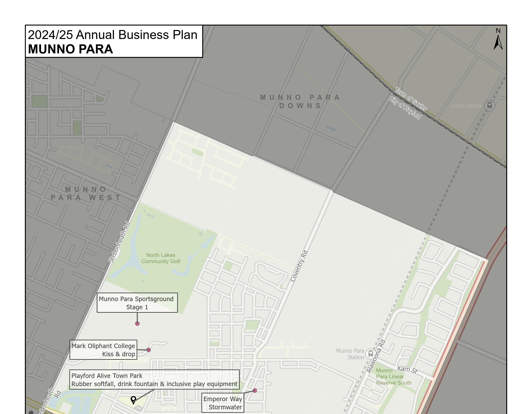Viewport: 532px width, 414px height.
Task: Select the Munno Para Sportsground Stage 1 label
Action: click(x=137, y=303)
